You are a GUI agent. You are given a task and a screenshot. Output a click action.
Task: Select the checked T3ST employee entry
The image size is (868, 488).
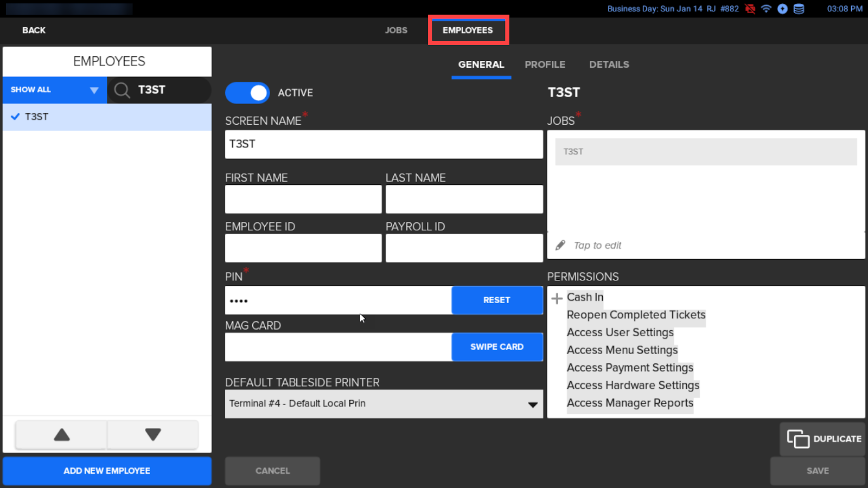point(107,117)
